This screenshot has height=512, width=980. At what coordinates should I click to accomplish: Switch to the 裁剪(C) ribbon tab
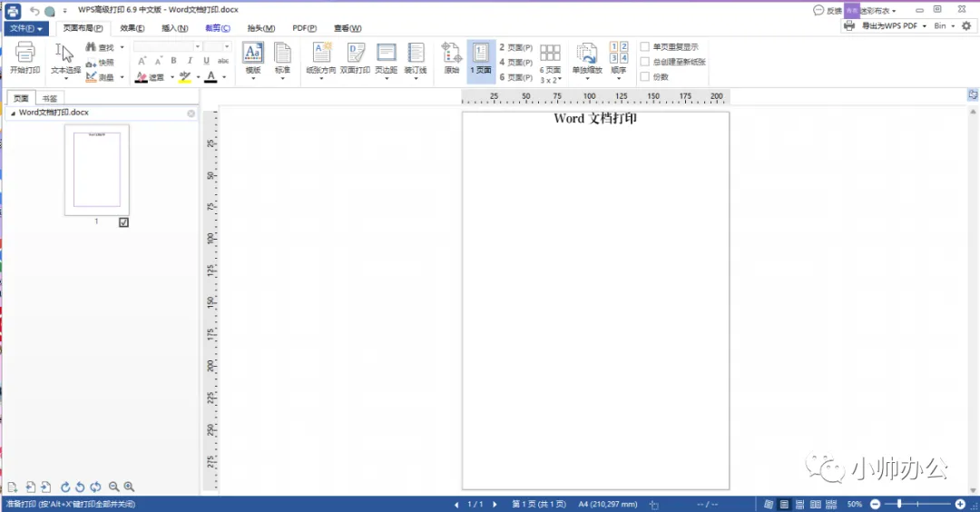tap(218, 28)
